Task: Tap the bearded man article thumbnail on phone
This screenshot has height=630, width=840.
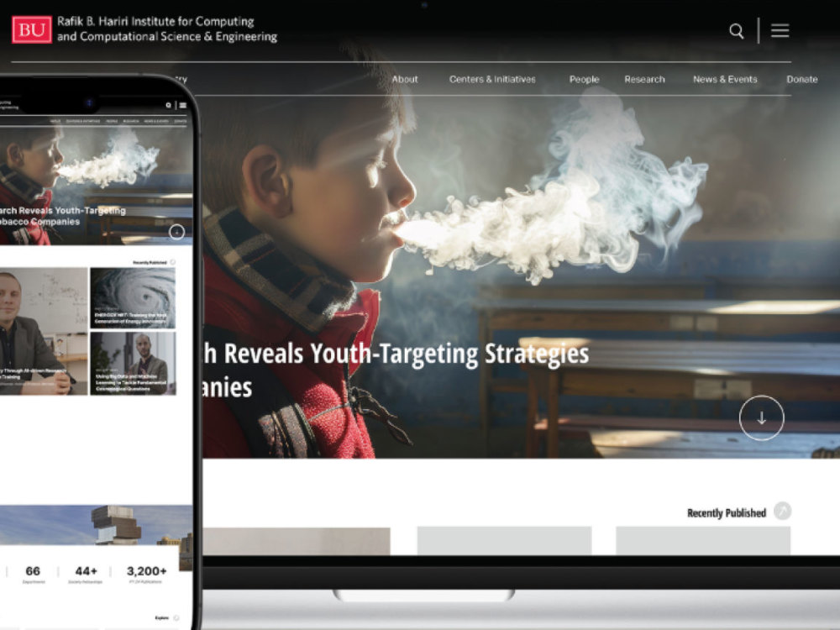Action: pyautogui.click(x=133, y=363)
